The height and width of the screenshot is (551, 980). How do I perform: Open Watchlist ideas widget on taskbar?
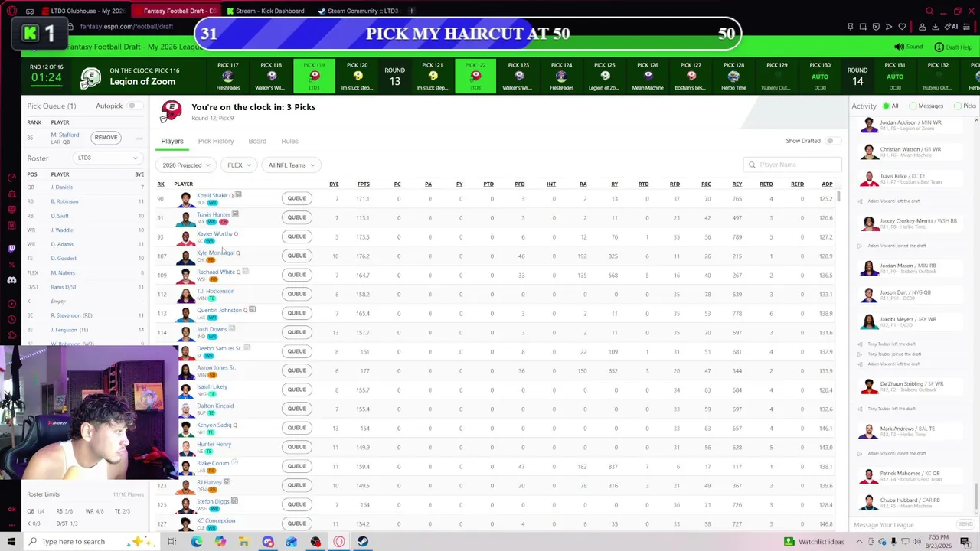[814, 541]
